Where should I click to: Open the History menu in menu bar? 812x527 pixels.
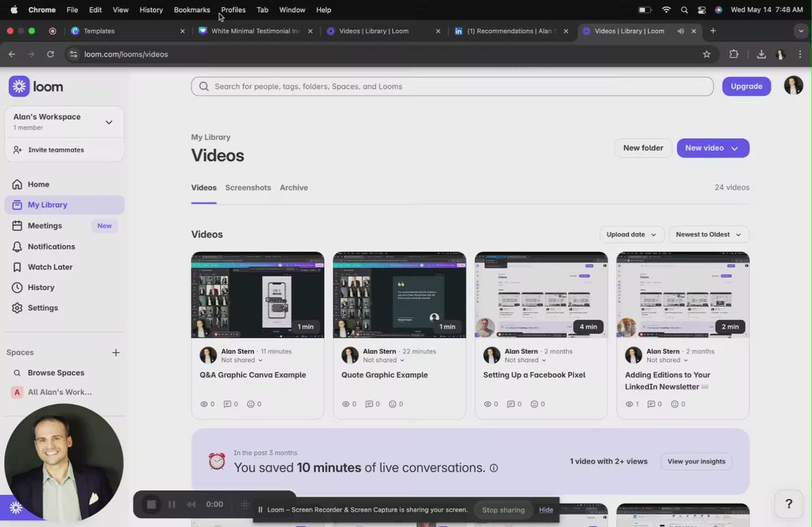151,10
